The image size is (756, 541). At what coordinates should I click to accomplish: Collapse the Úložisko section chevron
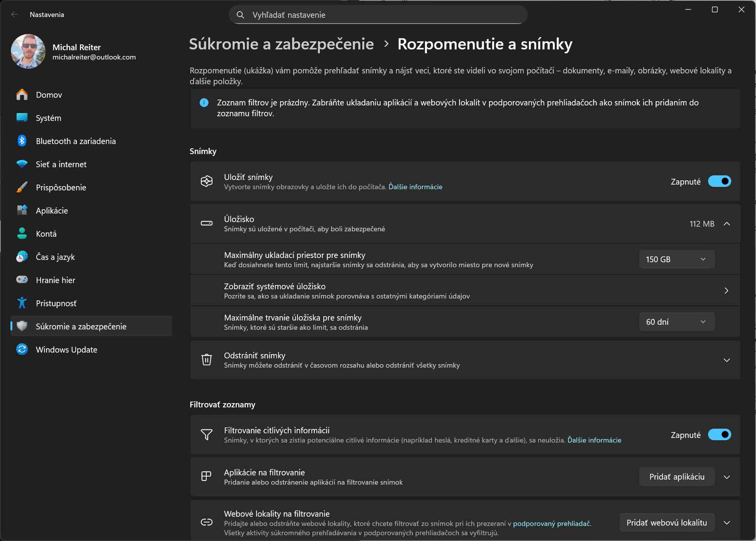click(x=727, y=224)
